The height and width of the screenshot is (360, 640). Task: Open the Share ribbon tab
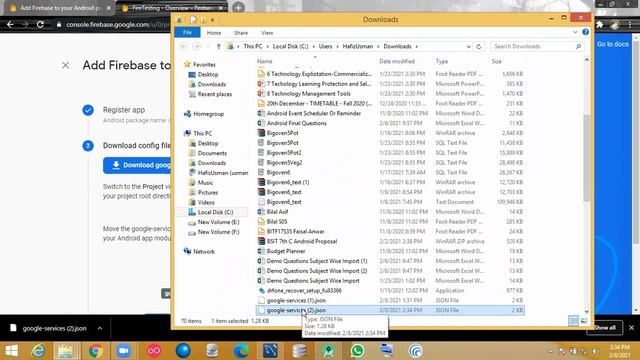(241, 33)
